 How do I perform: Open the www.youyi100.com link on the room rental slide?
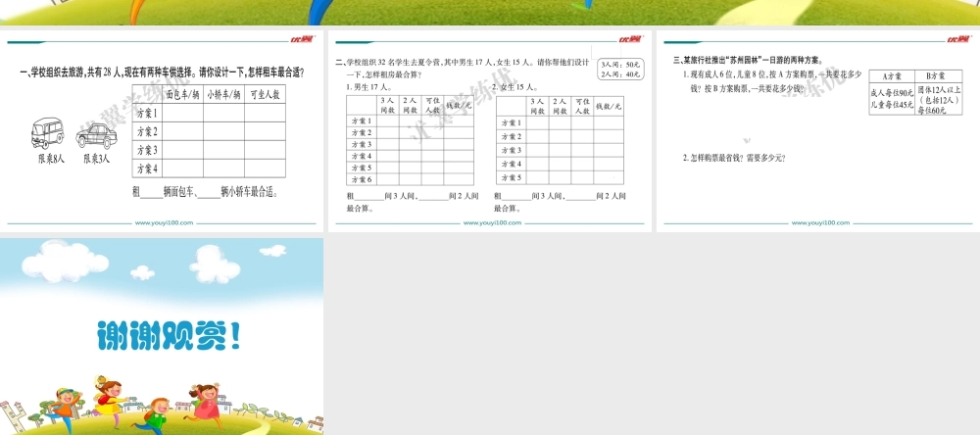tap(492, 222)
